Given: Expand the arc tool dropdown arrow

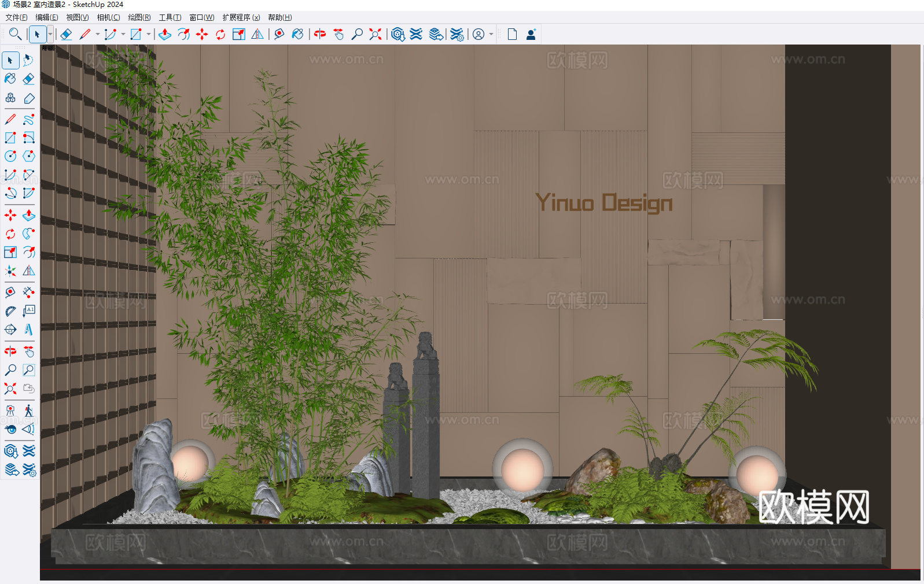Looking at the screenshot, I should 123,35.
